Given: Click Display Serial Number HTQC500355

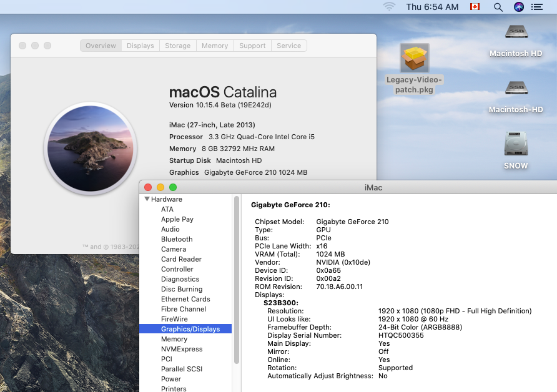Looking at the screenshot, I should pos(401,335).
